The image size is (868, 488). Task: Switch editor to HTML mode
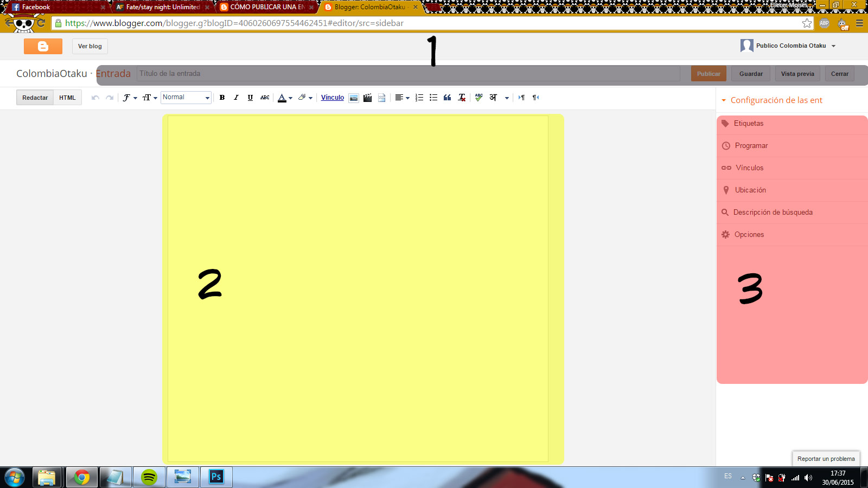point(67,98)
